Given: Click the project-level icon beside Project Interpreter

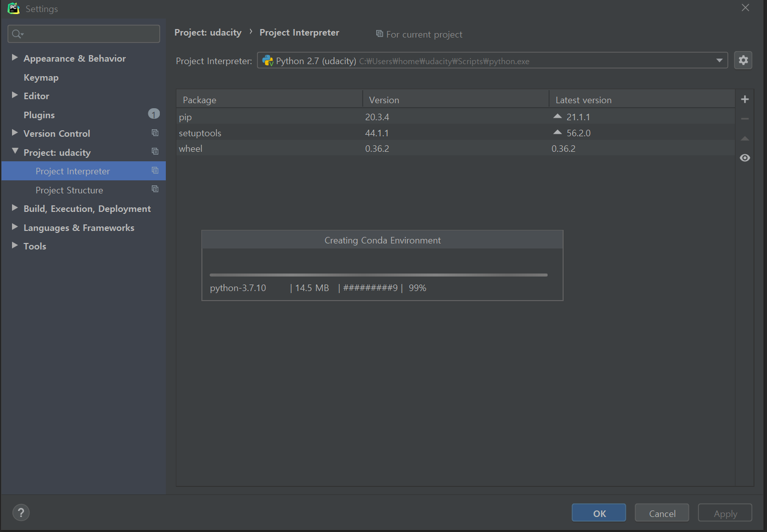Looking at the screenshot, I should [155, 170].
